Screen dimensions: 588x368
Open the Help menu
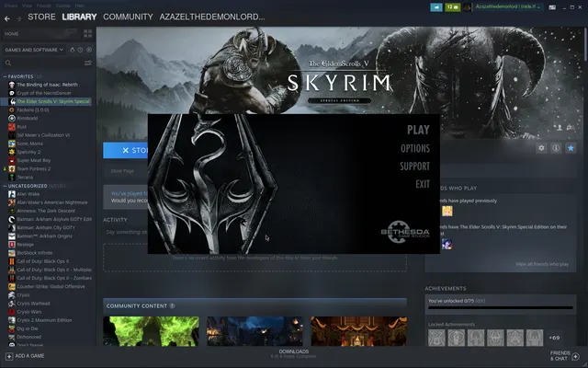(80, 6)
